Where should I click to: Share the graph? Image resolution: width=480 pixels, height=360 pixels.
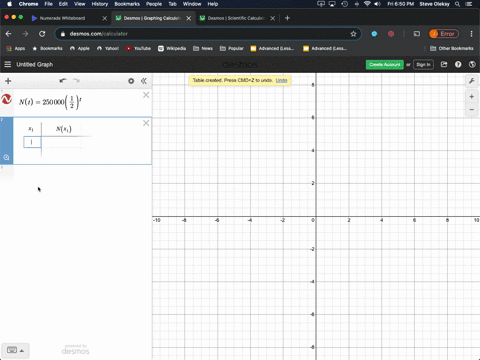444,64
